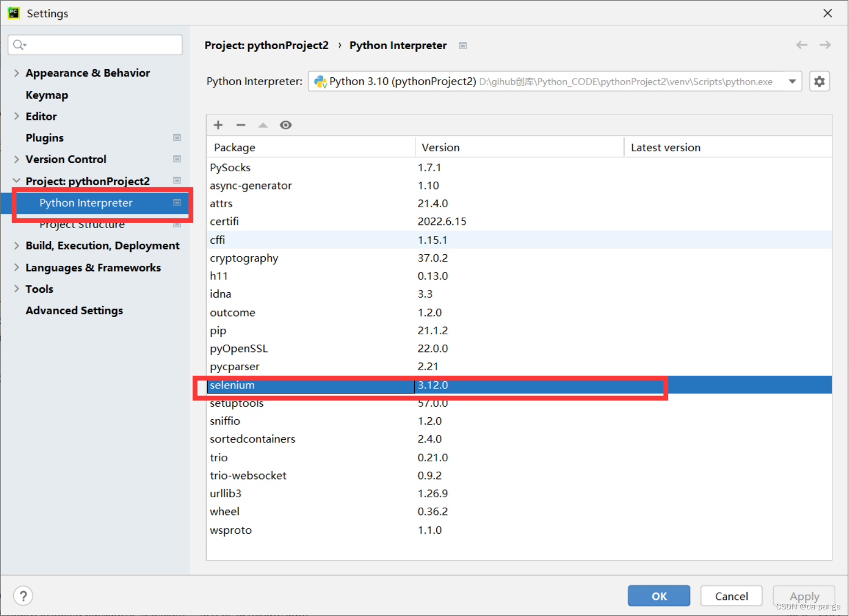Expand the Editor section
The width and height of the screenshot is (849, 616).
pos(17,116)
